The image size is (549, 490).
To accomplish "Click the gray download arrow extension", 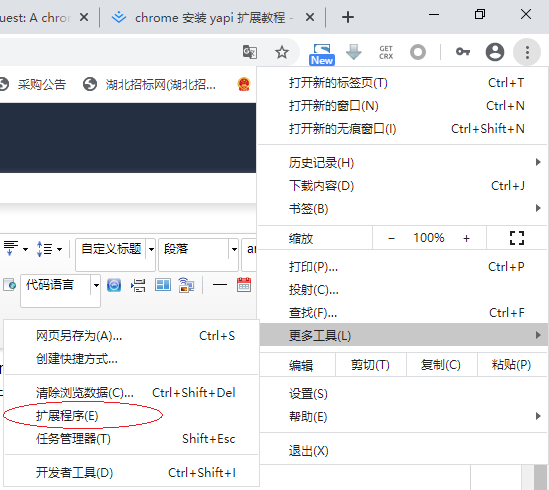I will tap(354, 52).
